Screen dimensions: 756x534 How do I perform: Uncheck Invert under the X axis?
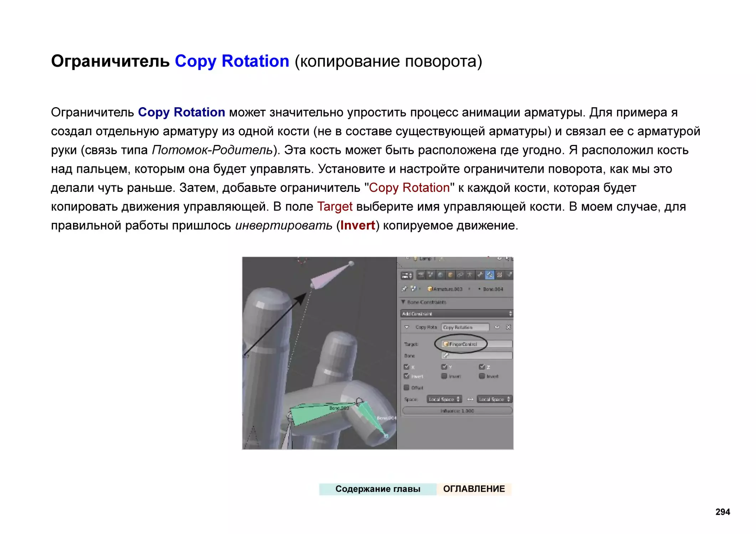(407, 376)
